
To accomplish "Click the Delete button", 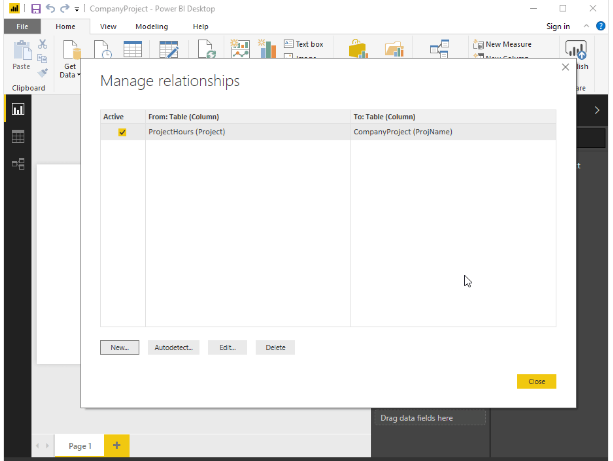I will click(x=275, y=347).
